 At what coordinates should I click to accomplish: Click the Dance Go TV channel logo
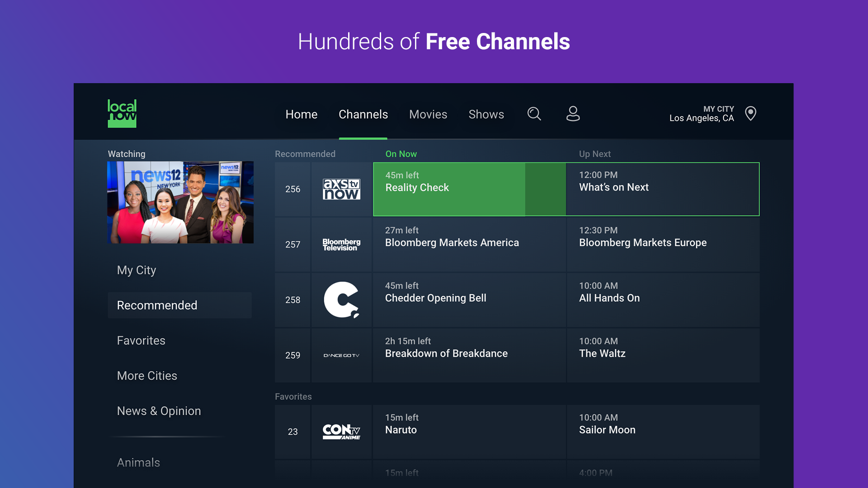tap(341, 355)
